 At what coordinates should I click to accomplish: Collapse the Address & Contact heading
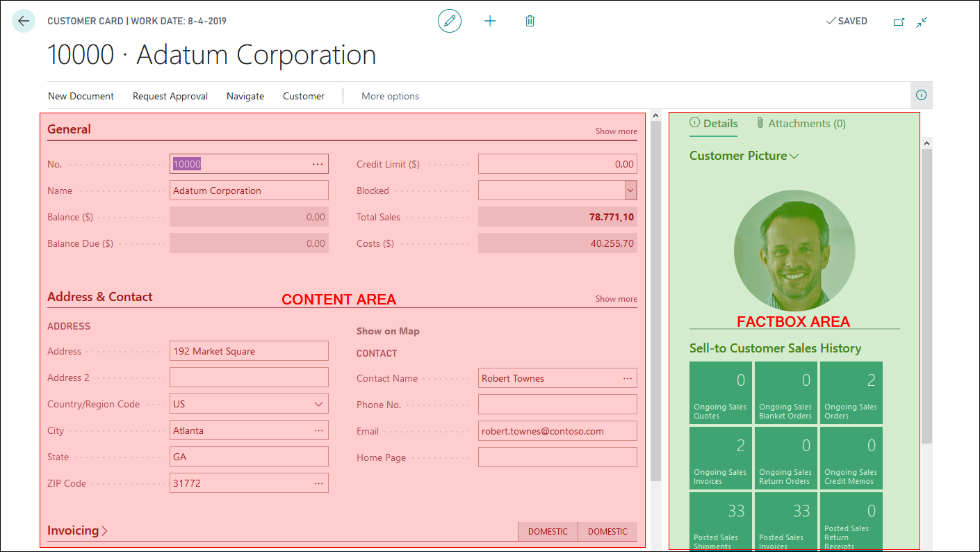(x=99, y=296)
